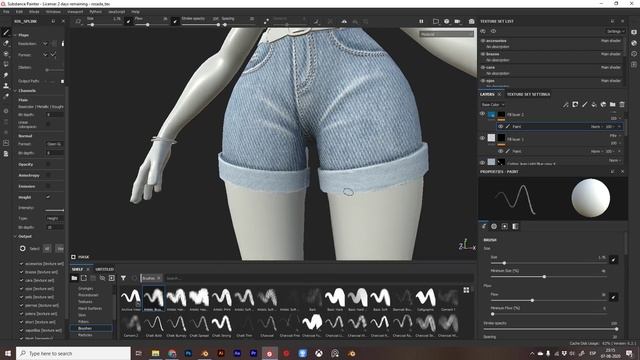Select the Clone stamp tool in left toolbar
The width and height of the screenshot is (640, 360).
[x=6, y=86]
